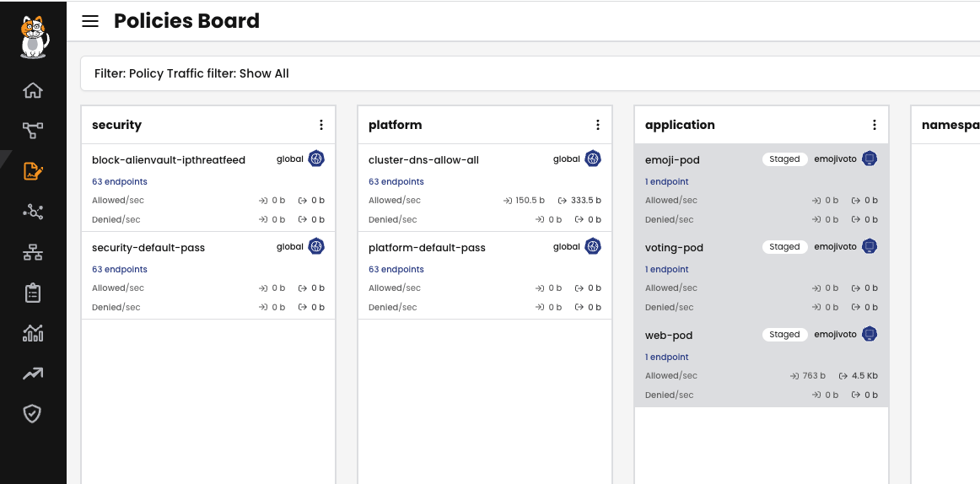Open application tier kebab menu
Image resolution: width=980 pixels, height=484 pixels.
pyautogui.click(x=875, y=125)
